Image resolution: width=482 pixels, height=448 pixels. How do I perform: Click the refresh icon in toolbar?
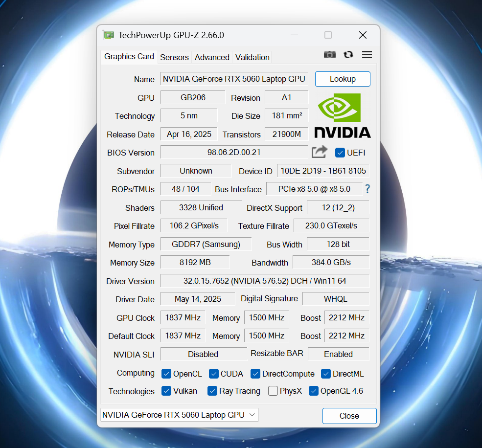pos(348,55)
